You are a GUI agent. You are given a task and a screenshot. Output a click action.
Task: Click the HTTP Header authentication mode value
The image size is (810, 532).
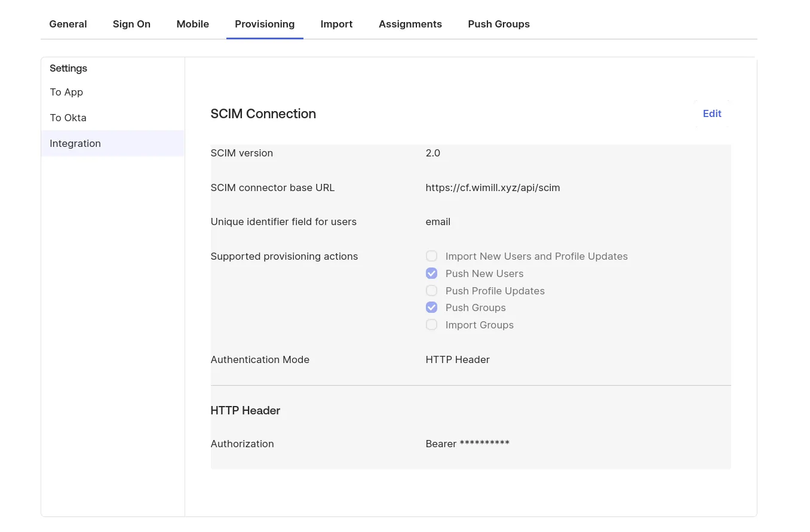tap(457, 359)
